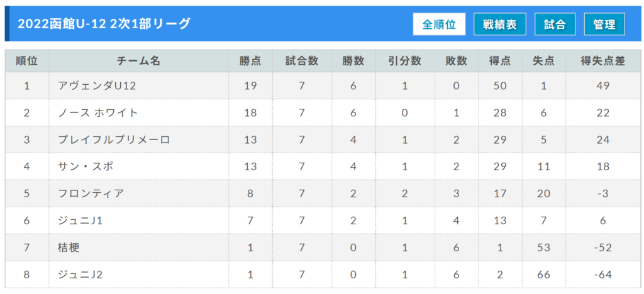Click the 得失点差 column header
Image resolution: width=644 pixels, height=294 pixels.
[x=603, y=61]
